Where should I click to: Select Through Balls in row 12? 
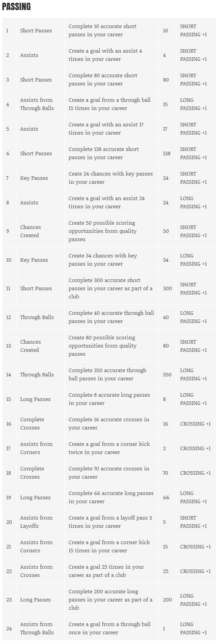37,317
